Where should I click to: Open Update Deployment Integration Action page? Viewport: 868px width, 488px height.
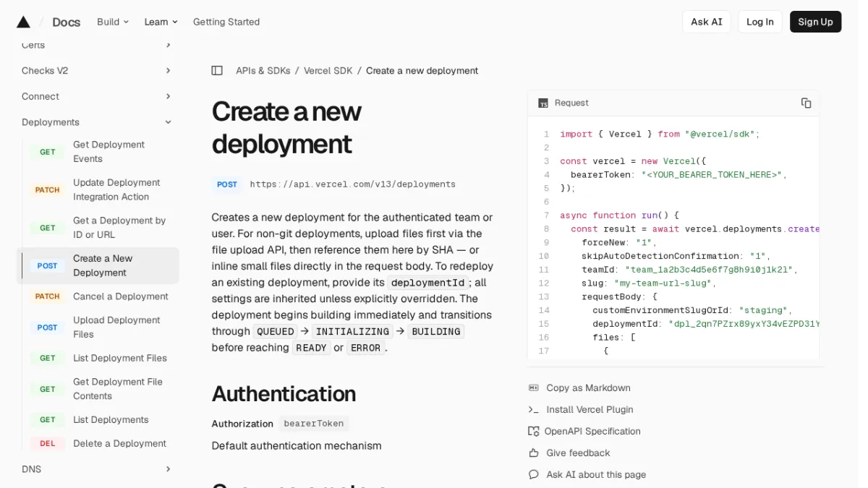click(x=116, y=189)
